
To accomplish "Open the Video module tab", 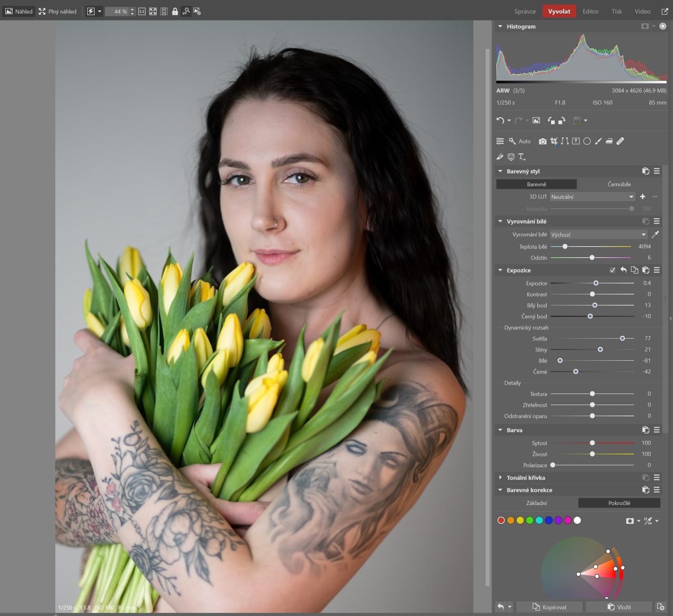I will point(643,11).
